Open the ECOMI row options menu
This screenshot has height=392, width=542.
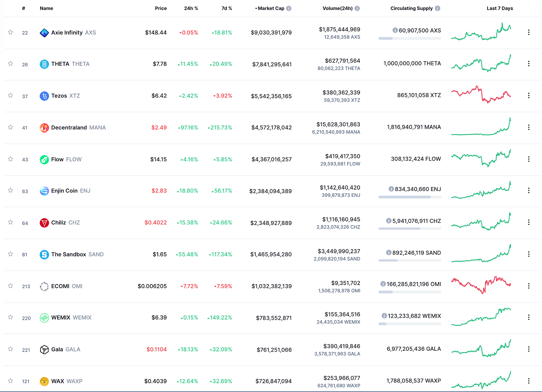coord(529,286)
